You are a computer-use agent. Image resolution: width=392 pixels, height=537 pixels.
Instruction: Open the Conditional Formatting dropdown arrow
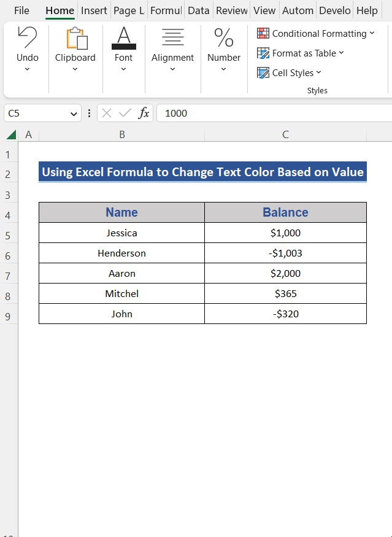coord(372,33)
